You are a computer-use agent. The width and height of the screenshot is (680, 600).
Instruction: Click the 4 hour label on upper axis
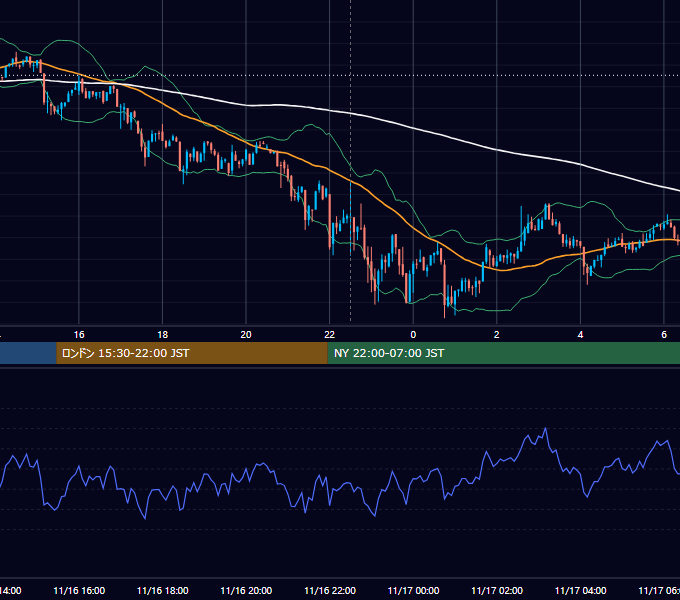pyautogui.click(x=580, y=335)
